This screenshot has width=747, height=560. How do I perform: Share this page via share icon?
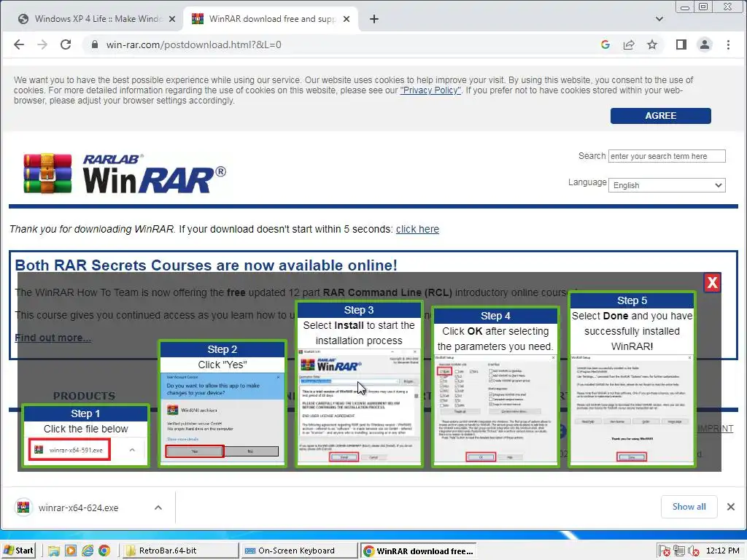click(629, 44)
